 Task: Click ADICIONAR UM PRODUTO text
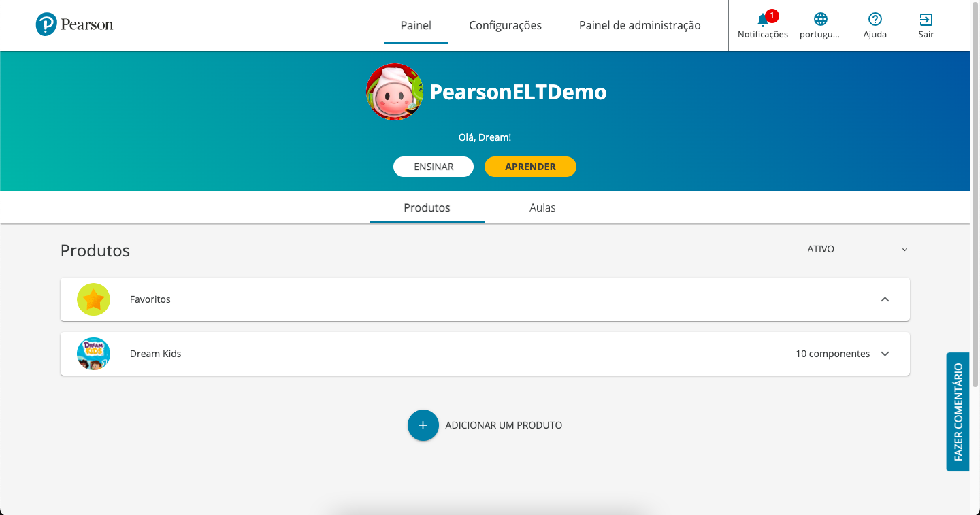click(x=504, y=425)
